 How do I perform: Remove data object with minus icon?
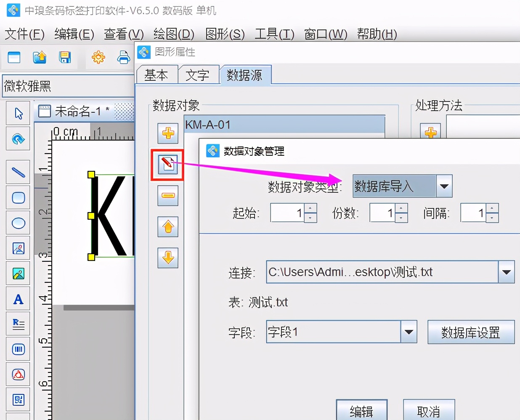168,196
